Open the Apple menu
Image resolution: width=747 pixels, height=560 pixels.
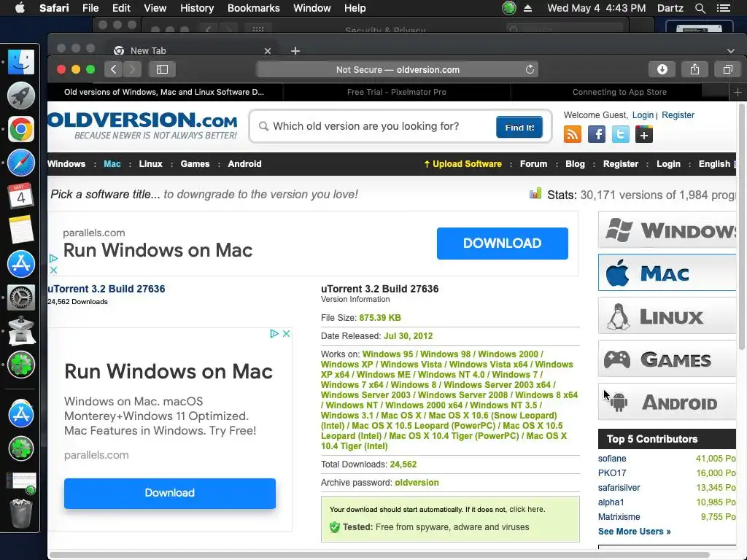(x=20, y=8)
